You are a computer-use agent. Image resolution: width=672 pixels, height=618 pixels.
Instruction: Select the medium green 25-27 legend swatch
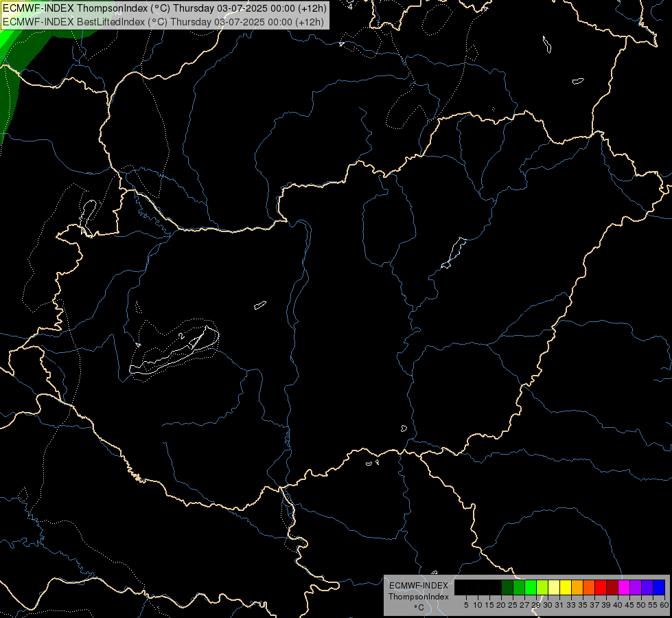click(x=519, y=587)
